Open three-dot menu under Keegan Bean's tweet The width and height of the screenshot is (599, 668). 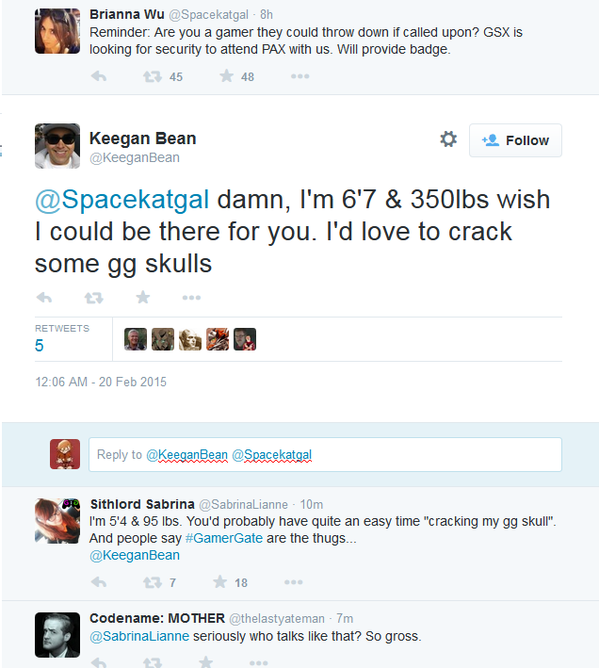tap(191, 297)
